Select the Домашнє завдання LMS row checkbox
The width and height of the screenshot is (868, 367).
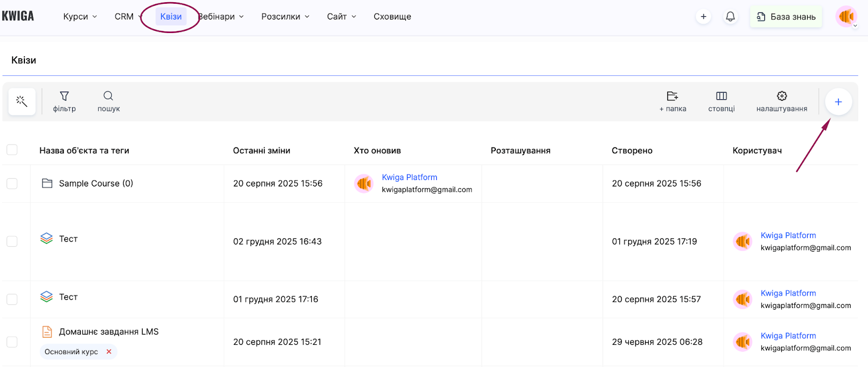[12, 342]
